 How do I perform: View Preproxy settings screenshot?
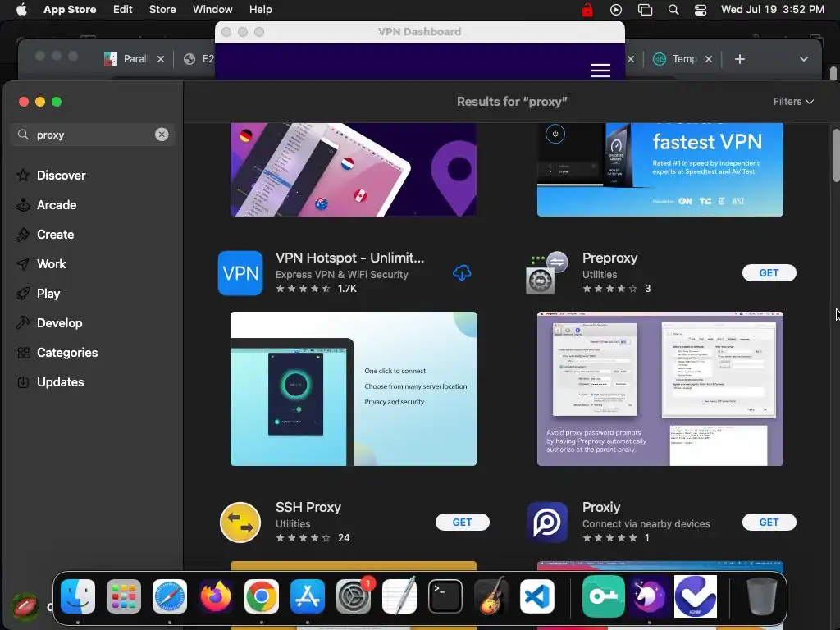click(660, 388)
